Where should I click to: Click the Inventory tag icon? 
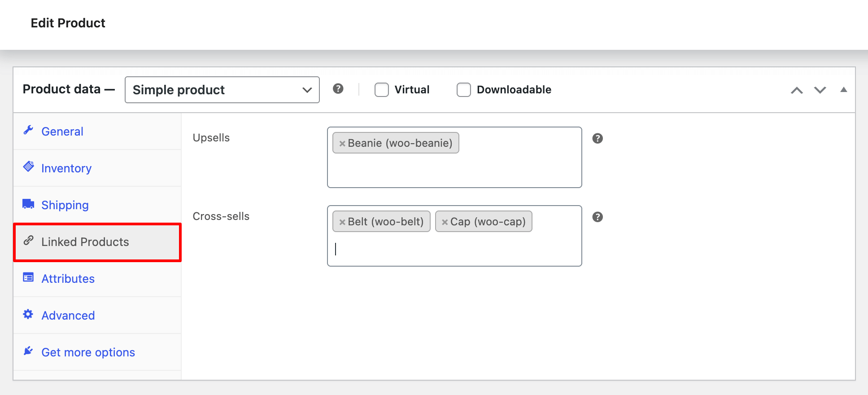pyautogui.click(x=29, y=167)
